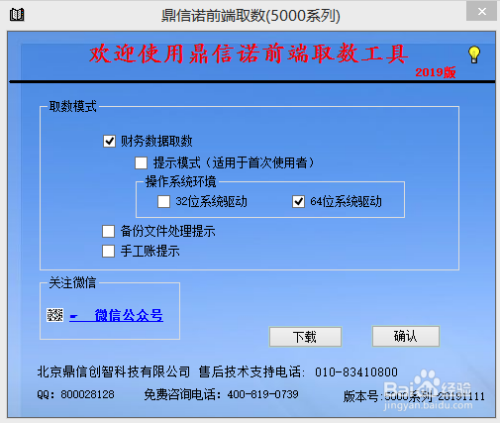This screenshot has height=423, width=500.
Task: Check the 32位系统驱动 option
Action: [x=163, y=202]
